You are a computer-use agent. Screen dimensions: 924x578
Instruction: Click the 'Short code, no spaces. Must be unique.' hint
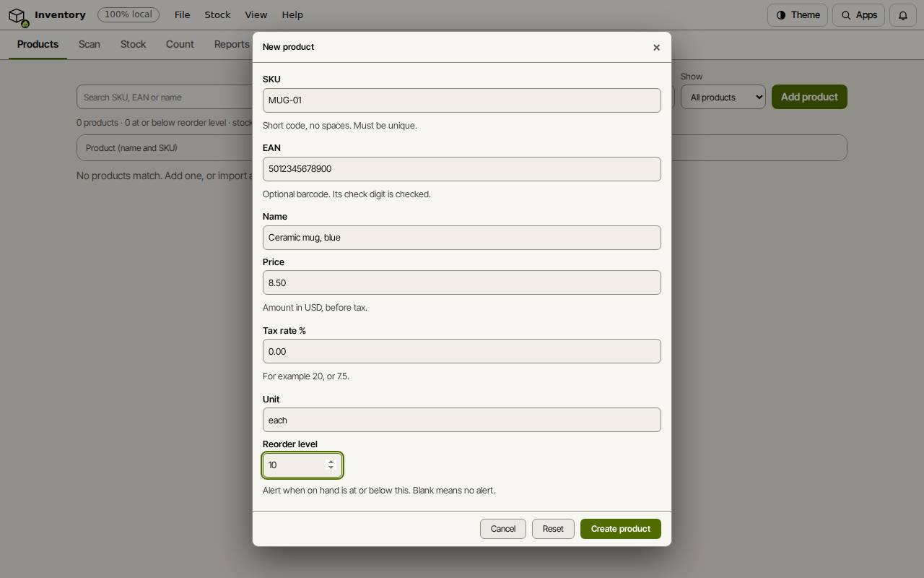click(x=340, y=126)
